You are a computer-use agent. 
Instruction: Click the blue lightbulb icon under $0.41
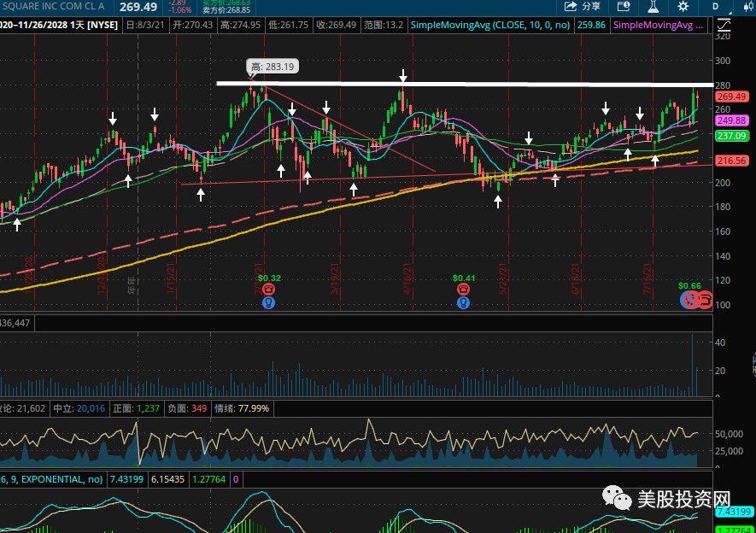point(463,302)
